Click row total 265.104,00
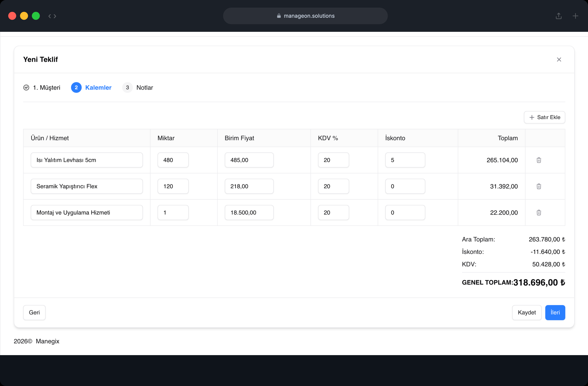588x386 pixels. pos(502,160)
